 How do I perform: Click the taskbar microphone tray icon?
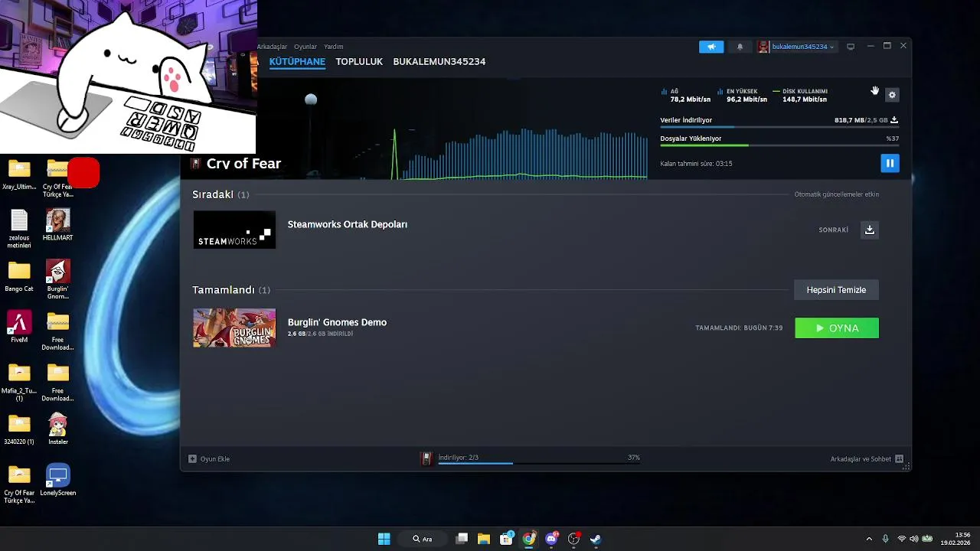coord(885,539)
